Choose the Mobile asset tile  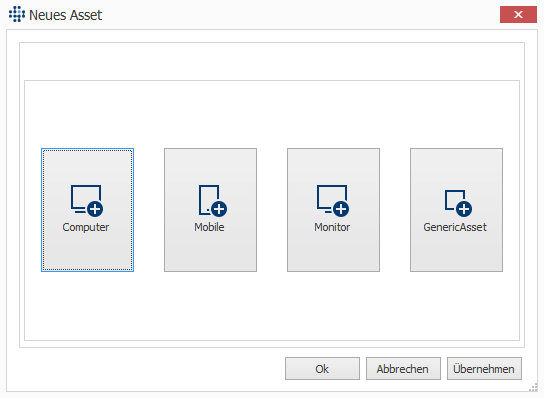point(211,210)
